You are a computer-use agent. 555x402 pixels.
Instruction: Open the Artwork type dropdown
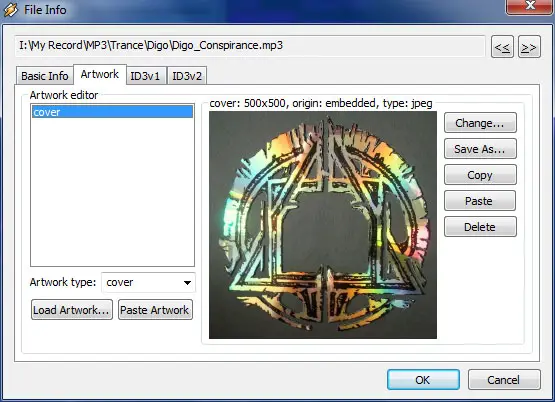[148, 282]
